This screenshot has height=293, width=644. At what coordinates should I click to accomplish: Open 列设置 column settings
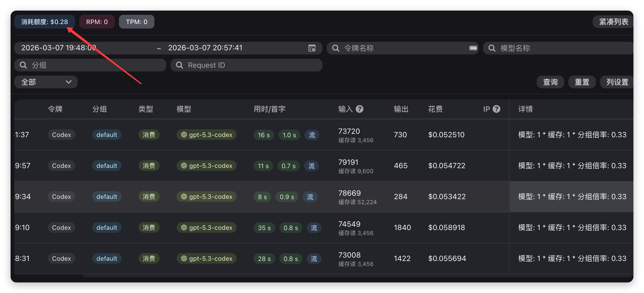[617, 82]
